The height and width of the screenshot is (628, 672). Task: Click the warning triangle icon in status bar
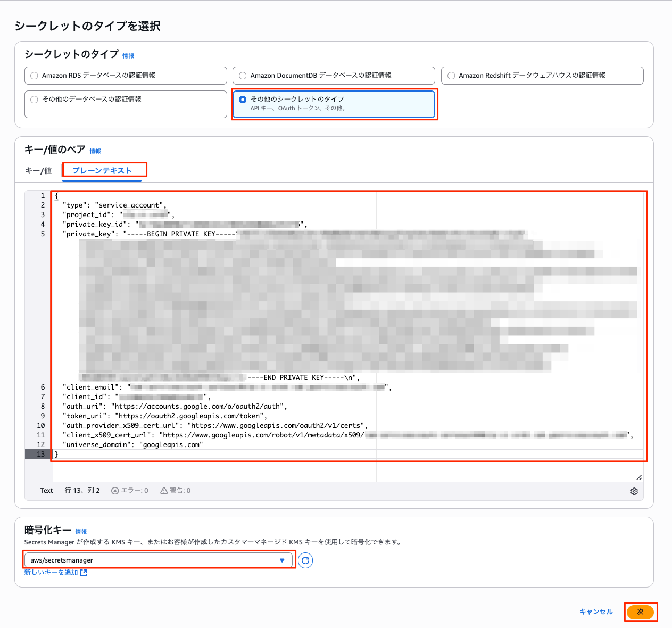tap(164, 491)
